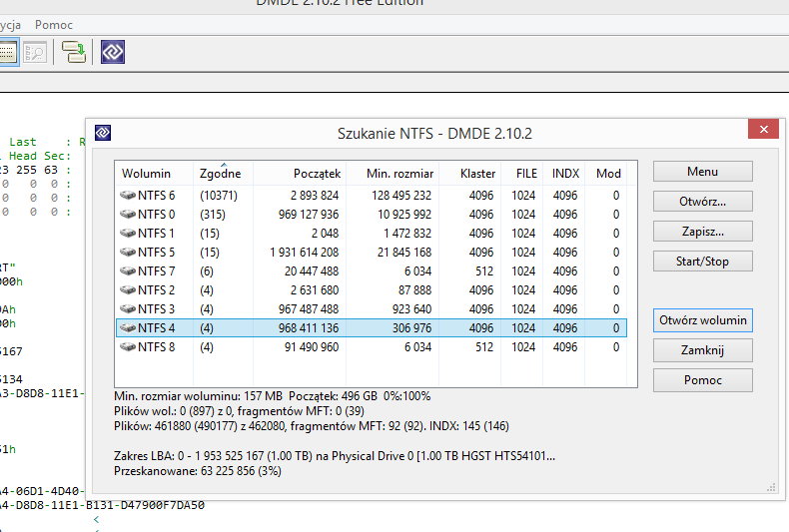Click start value 969 127 936
This screenshot has height=532, width=789.
coord(309,215)
